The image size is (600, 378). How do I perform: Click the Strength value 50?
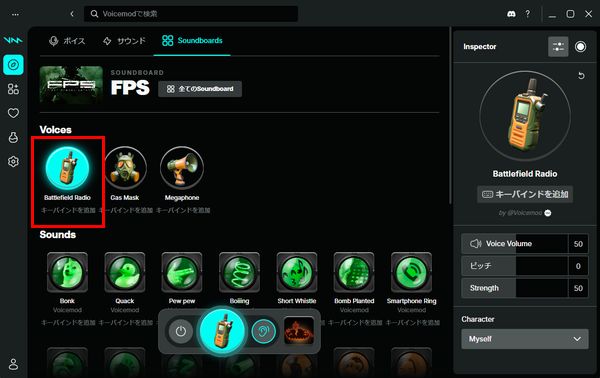578,288
